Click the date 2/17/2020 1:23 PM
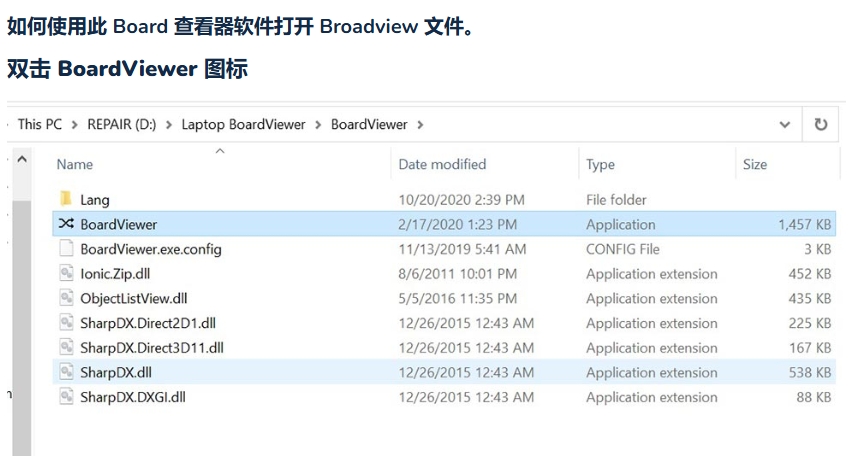 click(x=458, y=224)
